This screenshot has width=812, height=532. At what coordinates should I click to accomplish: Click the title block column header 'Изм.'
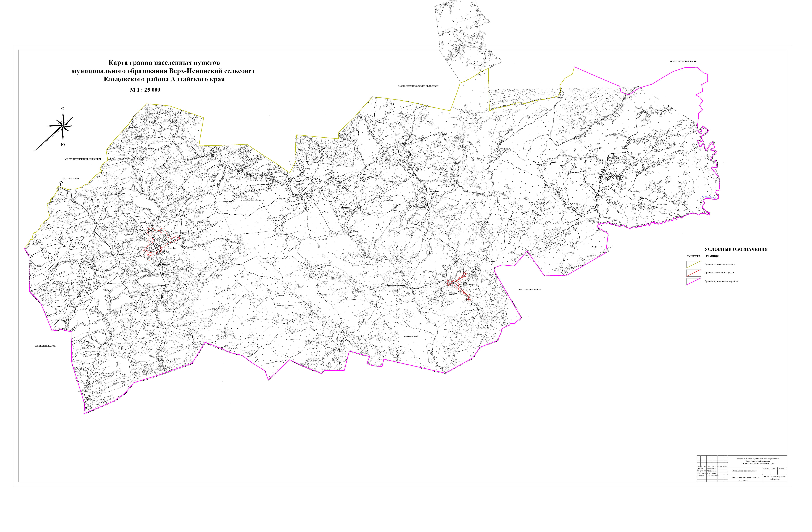[698, 466]
